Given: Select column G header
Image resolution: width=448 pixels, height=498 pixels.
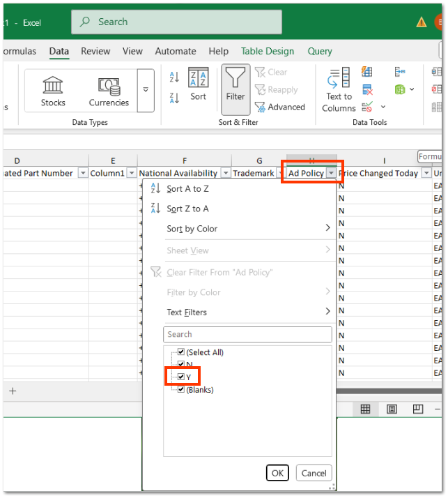Looking at the screenshot, I should pos(259,160).
